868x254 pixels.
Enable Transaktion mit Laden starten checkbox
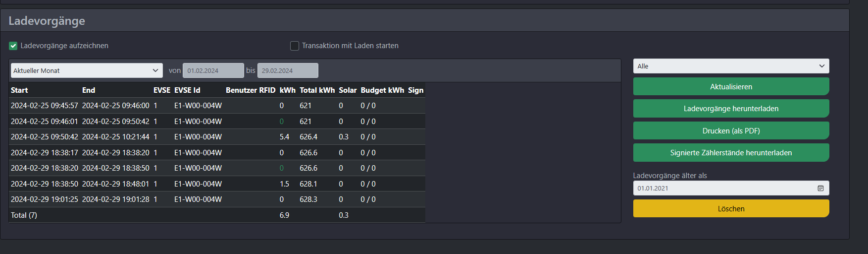[x=295, y=46]
